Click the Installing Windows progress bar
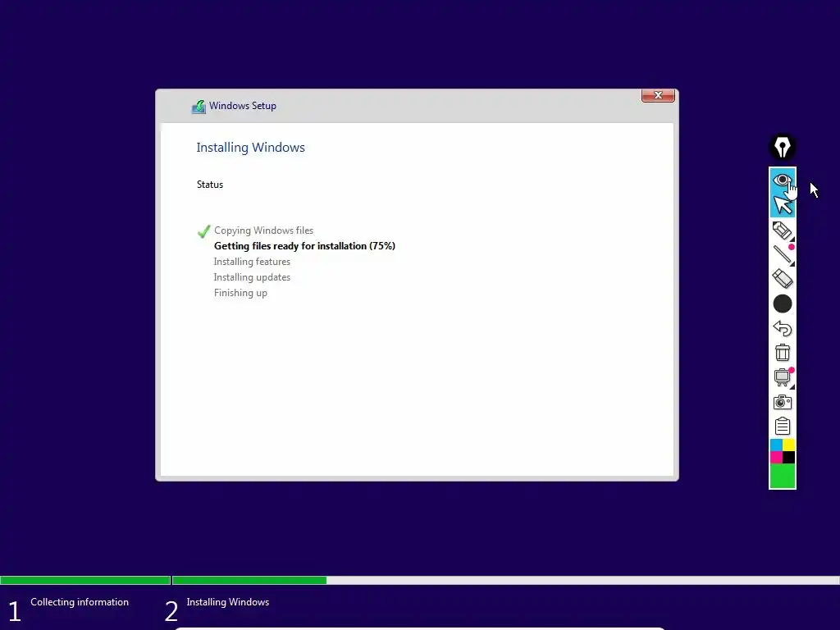The width and height of the screenshot is (840, 630). [505, 580]
